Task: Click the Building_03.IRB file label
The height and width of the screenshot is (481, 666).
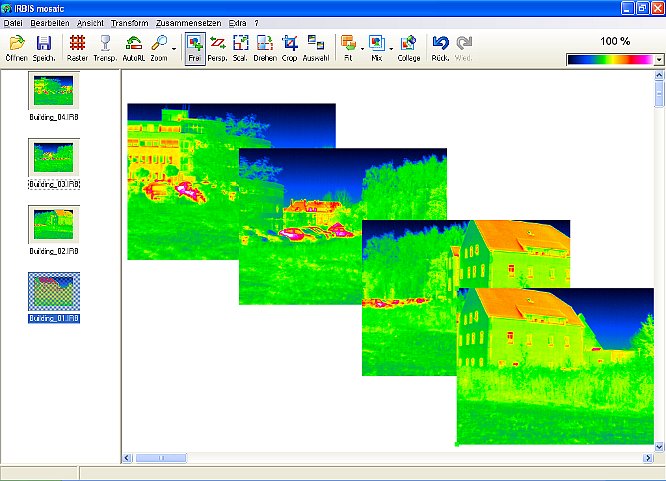Action: click(x=54, y=184)
